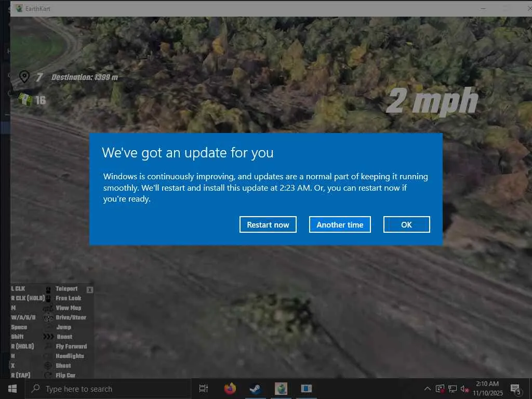Confirm the update dialog with OK
532x399 pixels.
tap(406, 224)
